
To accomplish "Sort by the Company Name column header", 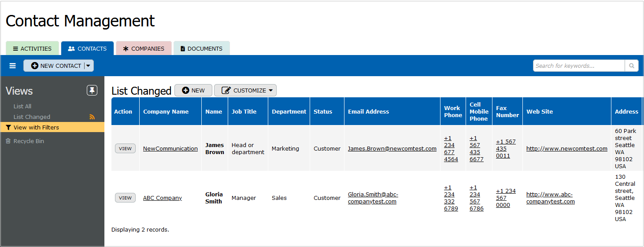I will [x=166, y=111].
